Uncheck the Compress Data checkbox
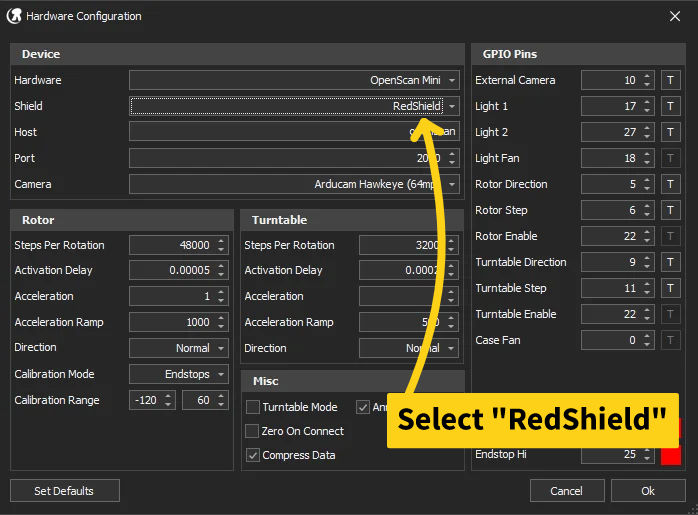Viewport: 698px width, 515px height. click(x=253, y=455)
